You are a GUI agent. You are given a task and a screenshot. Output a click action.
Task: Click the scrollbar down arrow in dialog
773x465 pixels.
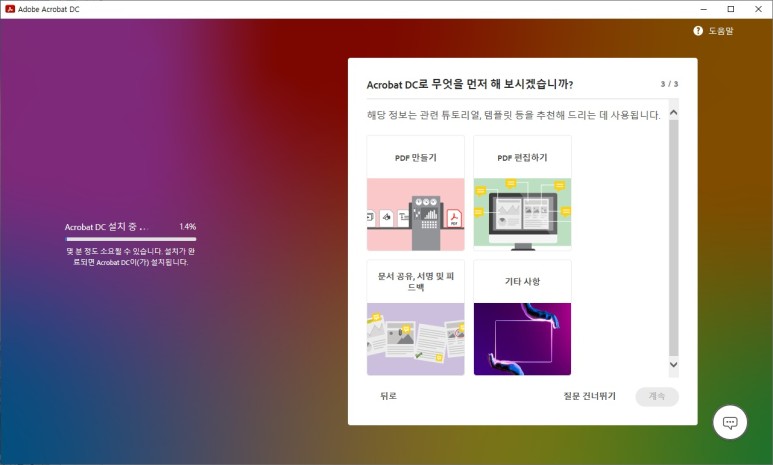click(x=673, y=365)
